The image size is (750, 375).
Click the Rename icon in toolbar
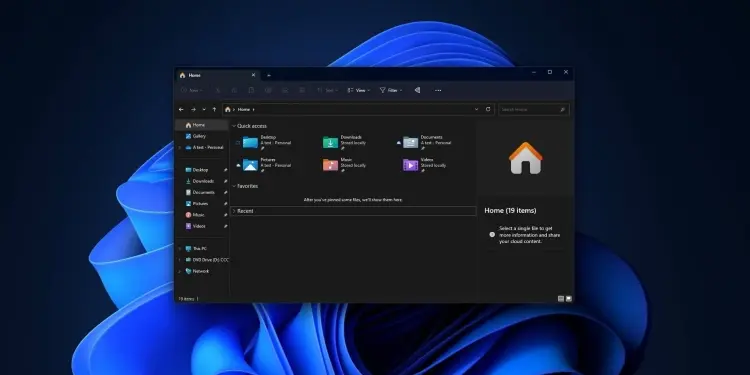[268, 90]
